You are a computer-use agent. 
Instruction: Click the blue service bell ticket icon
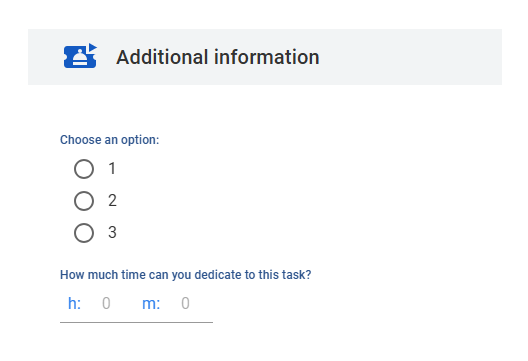pos(80,56)
